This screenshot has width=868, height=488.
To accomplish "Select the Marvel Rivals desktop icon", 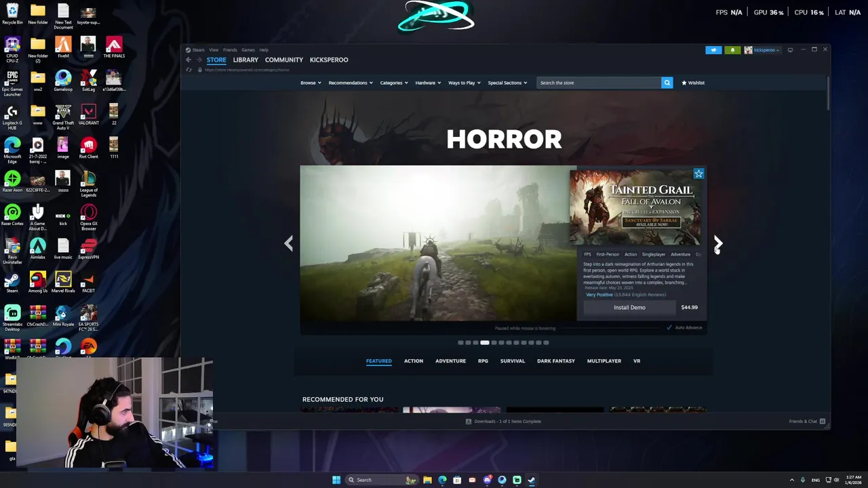I will [x=63, y=283].
